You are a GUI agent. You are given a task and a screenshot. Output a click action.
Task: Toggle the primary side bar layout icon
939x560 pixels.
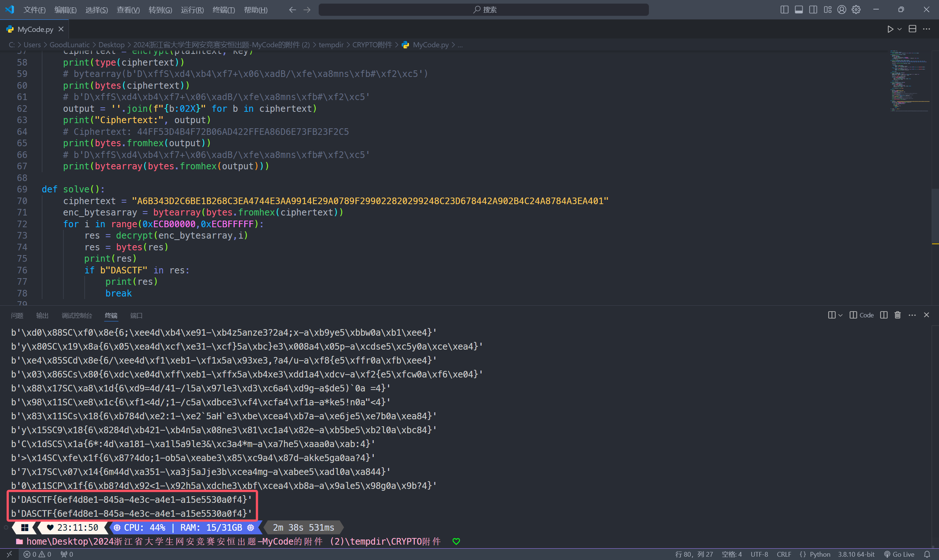[x=784, y=10]
